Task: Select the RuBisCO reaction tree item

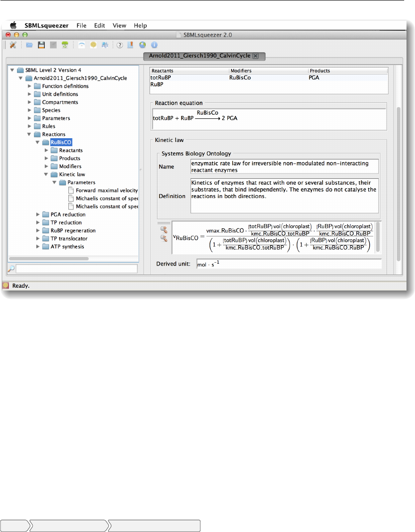Action: pos(61,142)
